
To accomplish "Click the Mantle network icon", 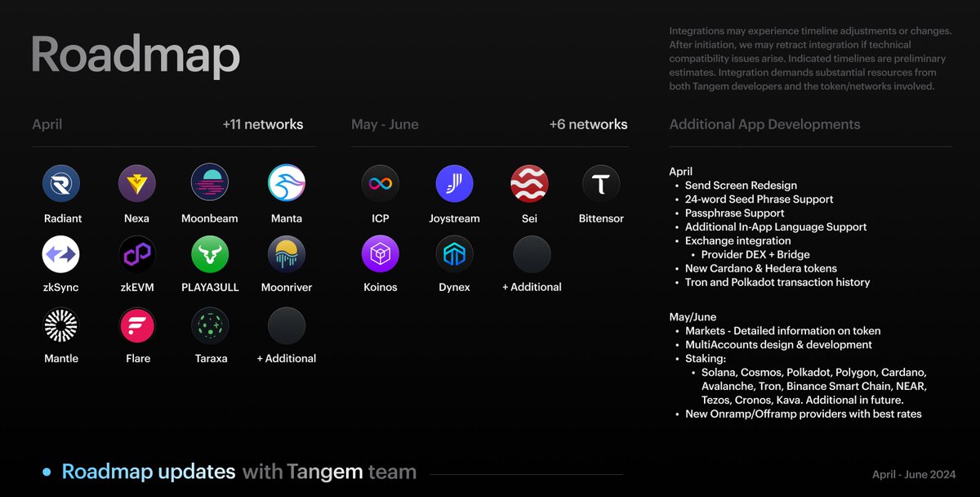I will [61, 325].
